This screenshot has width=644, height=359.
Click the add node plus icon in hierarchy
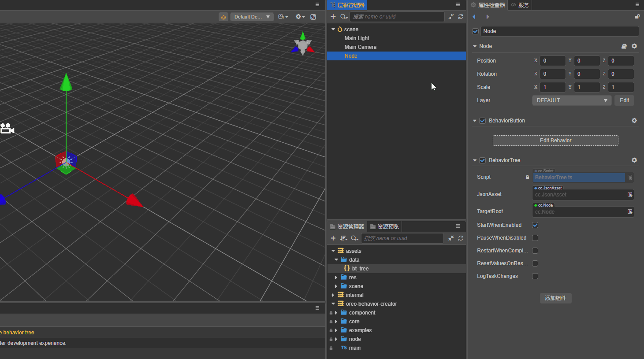pos(333,17)
